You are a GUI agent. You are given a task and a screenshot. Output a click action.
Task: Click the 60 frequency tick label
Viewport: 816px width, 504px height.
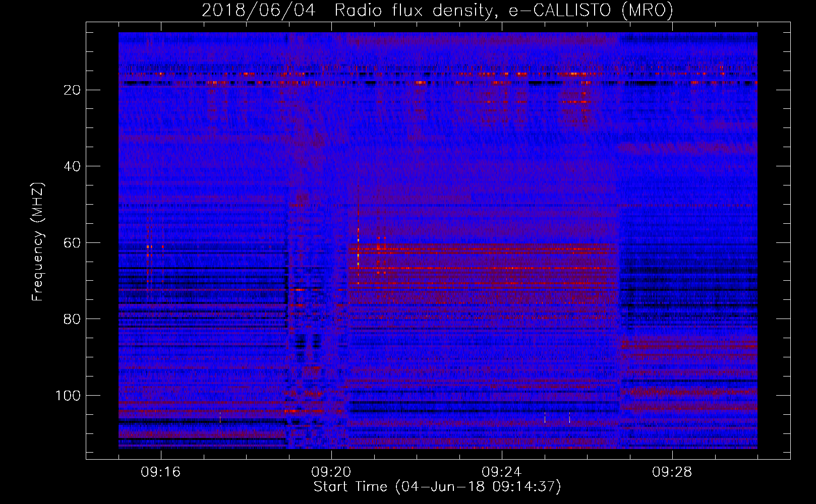[73, 243]
